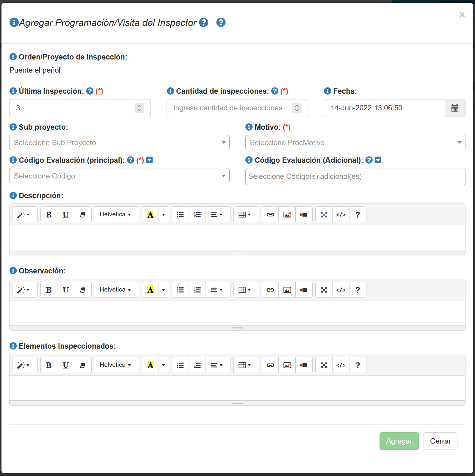Enter fullscreen in the Elementos Inspeccionados editor
Image resolution: width=475 pixels, height=476 pixels.
click(x=324, y=365)
